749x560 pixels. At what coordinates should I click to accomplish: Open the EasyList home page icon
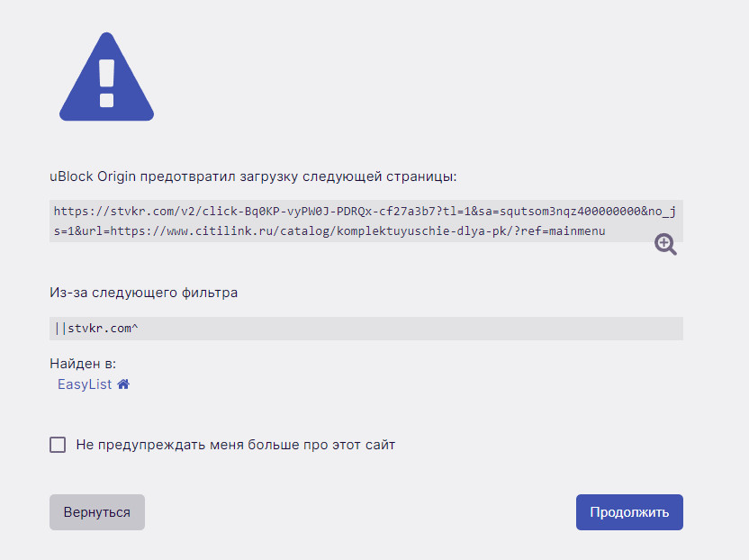123,384
